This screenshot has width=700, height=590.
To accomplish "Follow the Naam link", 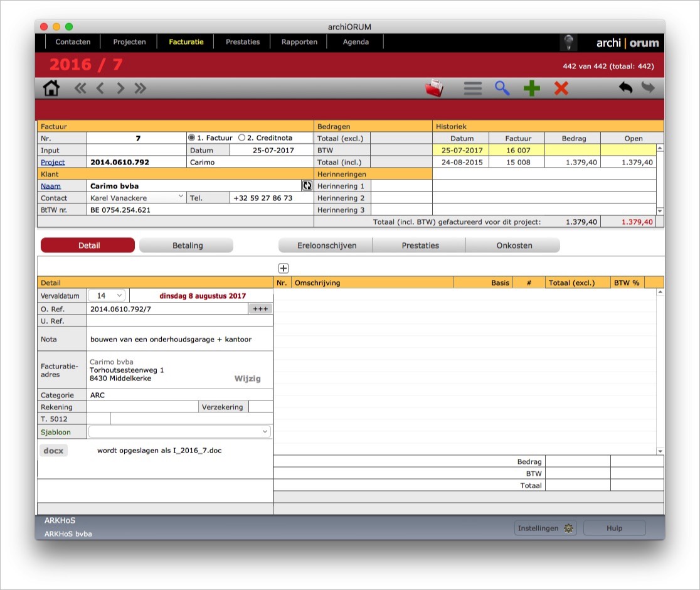I will pyautogui.click(x=51, y=186).
